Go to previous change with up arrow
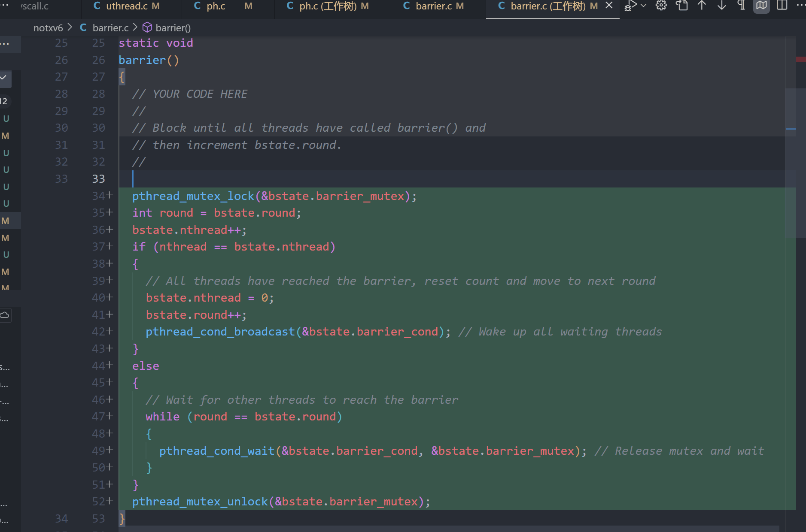 coord(702,6)
